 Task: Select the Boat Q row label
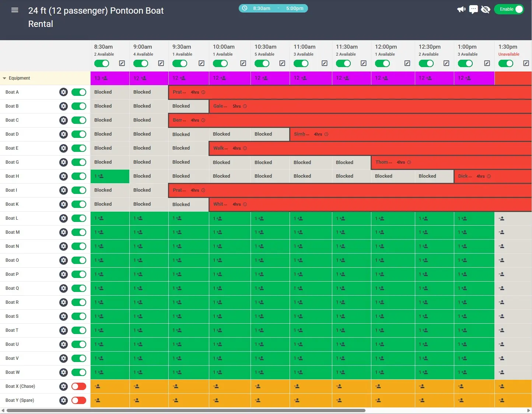(12, 288)
